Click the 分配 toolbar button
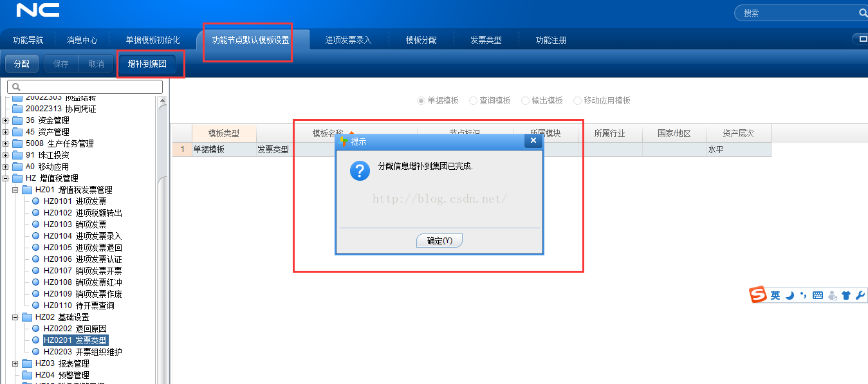Image resolution: width=868 pixels, height=384 pixels. (22, 64)
